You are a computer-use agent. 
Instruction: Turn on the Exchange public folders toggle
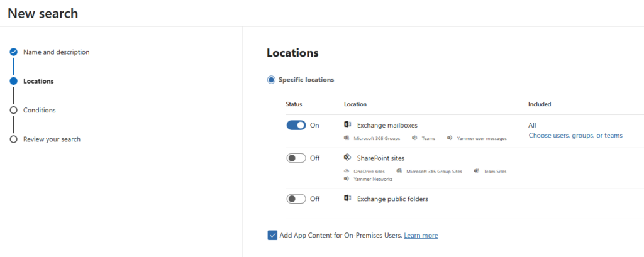[x=296, y=199]
